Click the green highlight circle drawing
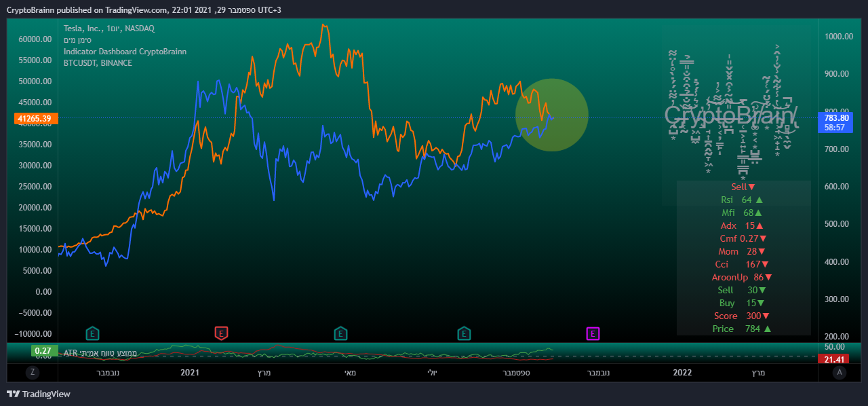The width and height of the screenshot is (868, 406). tap(551, 115)
